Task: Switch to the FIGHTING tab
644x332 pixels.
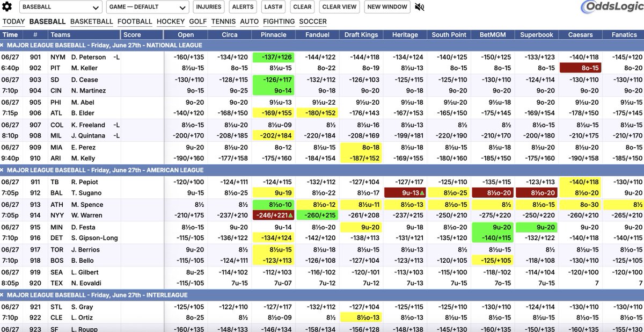Action: 279,21
